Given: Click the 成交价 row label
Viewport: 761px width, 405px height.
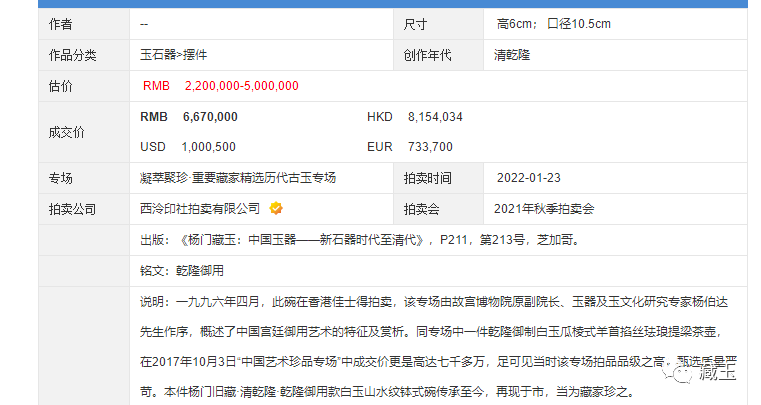Looking at the screenshot, I should click(66, 131).
